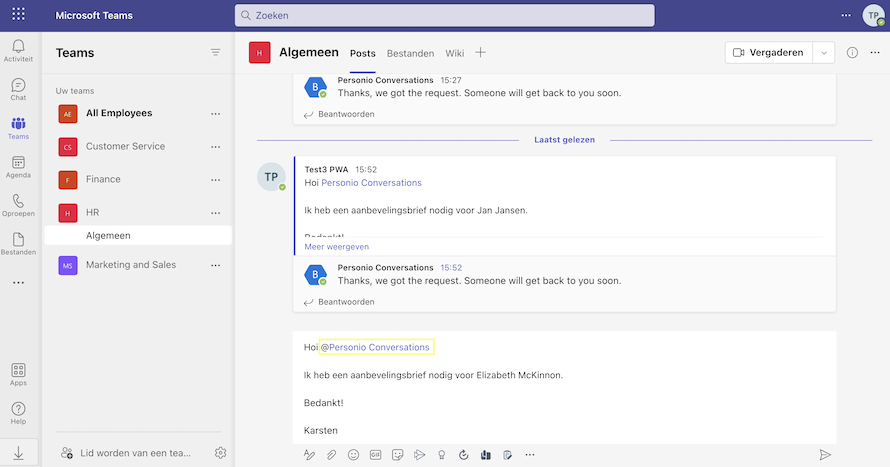Start a meeting with Vergaderen button
This screenshot has width=890, height=467.
(769, 53)
